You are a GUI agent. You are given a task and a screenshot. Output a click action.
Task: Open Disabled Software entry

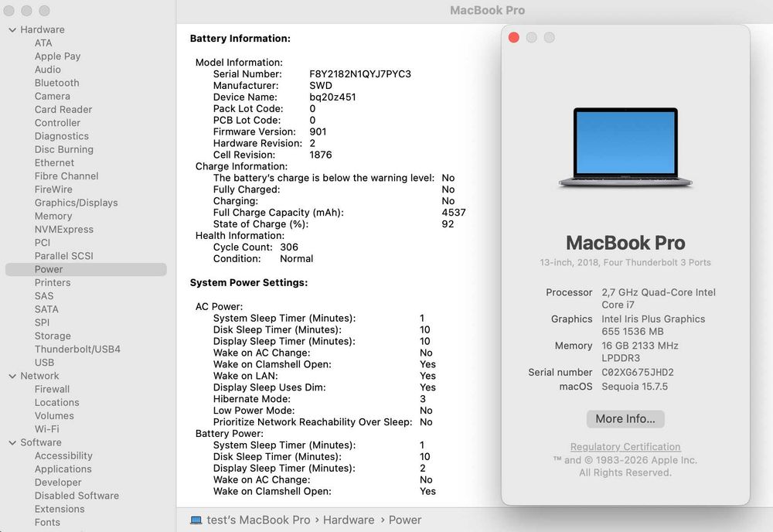tap(77, 496)
